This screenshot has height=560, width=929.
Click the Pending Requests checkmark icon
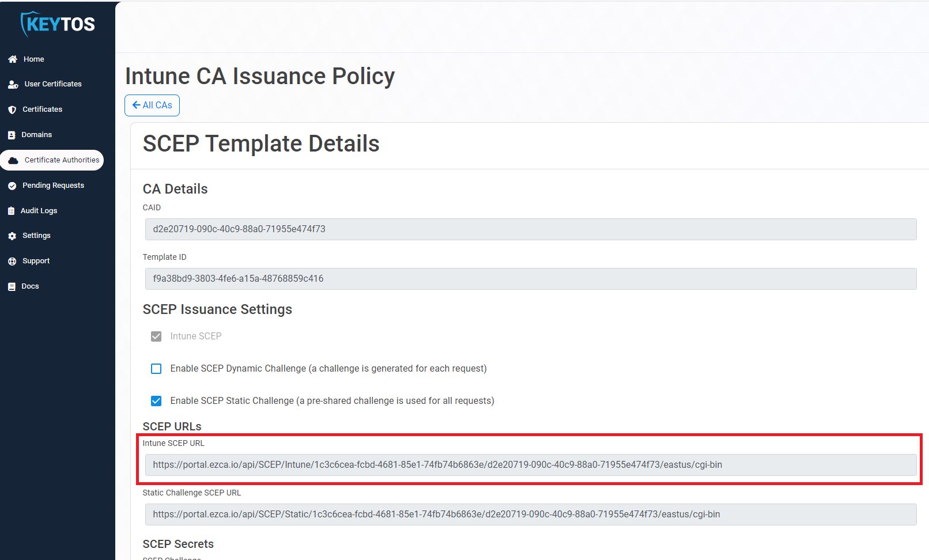tap(12, 186)
